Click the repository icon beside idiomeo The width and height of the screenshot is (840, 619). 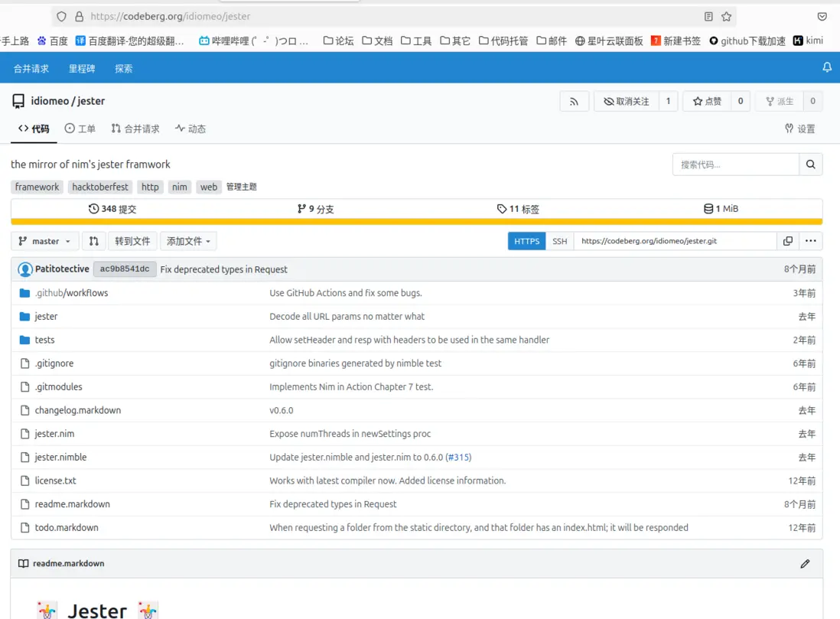(x=18, y=101)
